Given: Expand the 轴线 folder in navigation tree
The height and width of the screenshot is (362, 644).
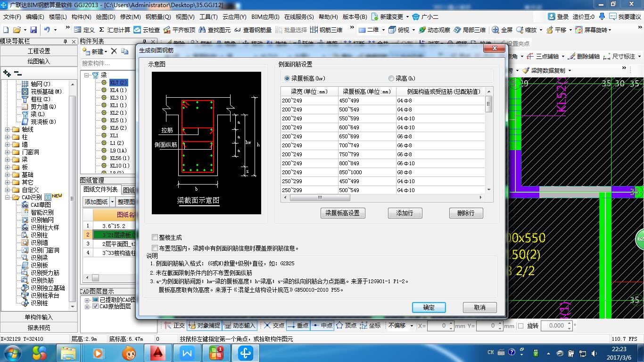Looking at the screenshot, I should point(7,129).
